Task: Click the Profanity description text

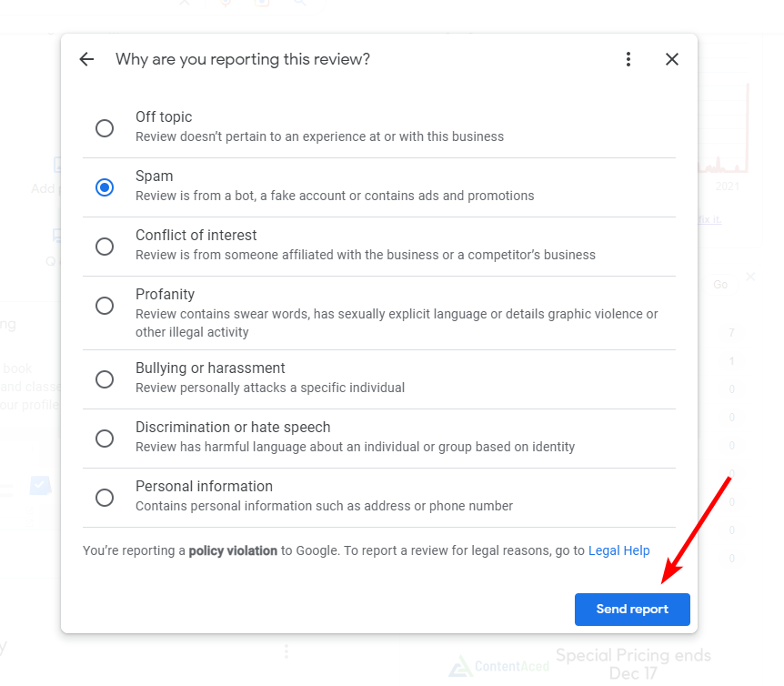Action: [x=397, y=323]
